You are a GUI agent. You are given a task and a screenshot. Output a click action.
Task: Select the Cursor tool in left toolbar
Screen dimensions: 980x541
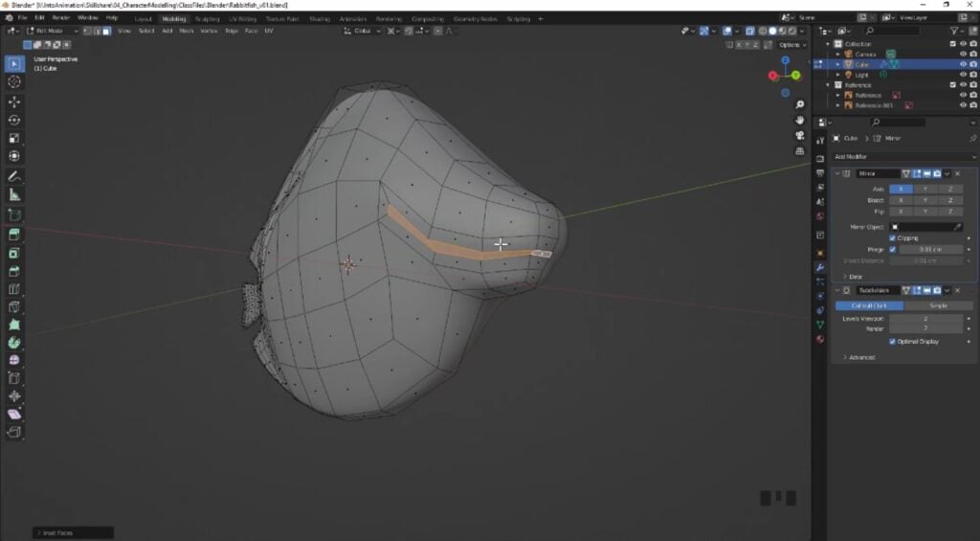(x=14, y=81)
